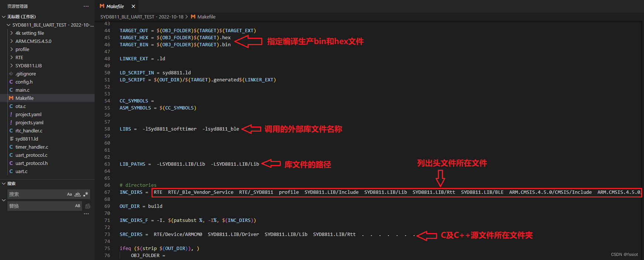This screenshot has width=644, height=260.
Task: Click LINKER_EXT on line 48
Action: coord(134,58)
